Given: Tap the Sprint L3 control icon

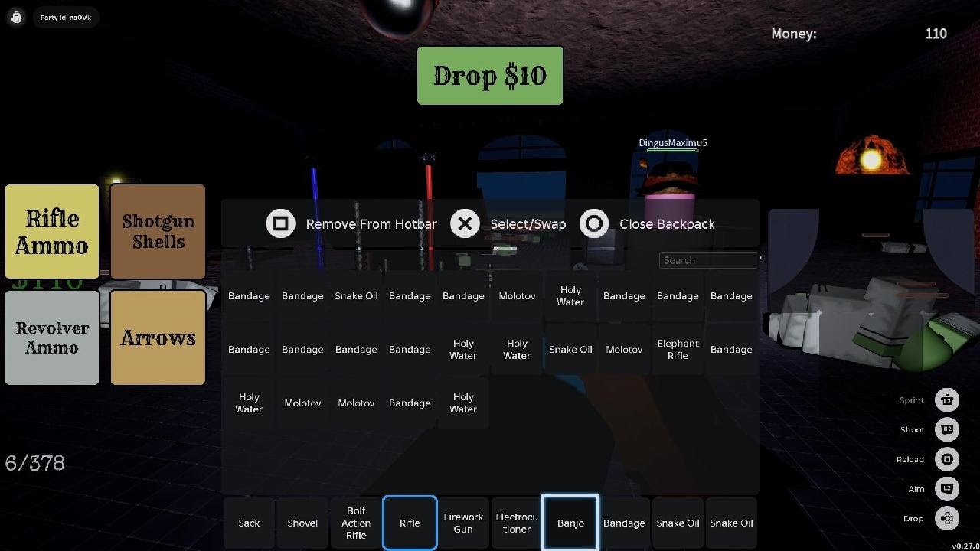Looking at the screenshot, I should (947, 400).
